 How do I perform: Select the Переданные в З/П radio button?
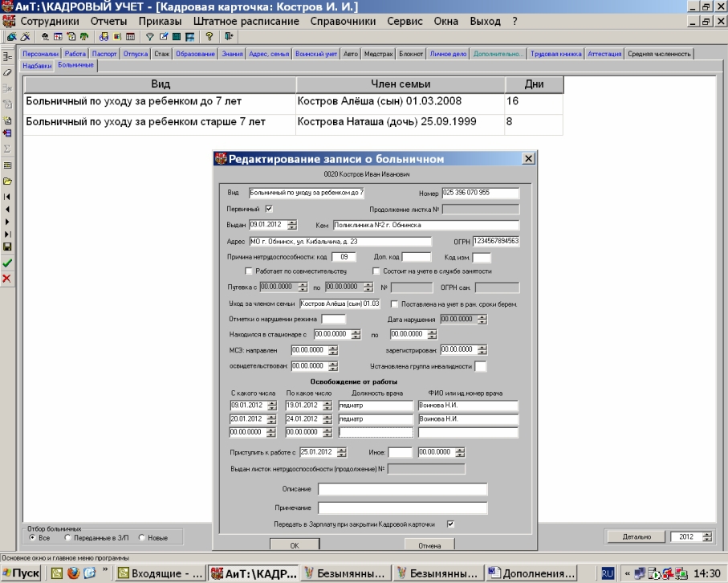pyautogui.click(x=67, y=537)
